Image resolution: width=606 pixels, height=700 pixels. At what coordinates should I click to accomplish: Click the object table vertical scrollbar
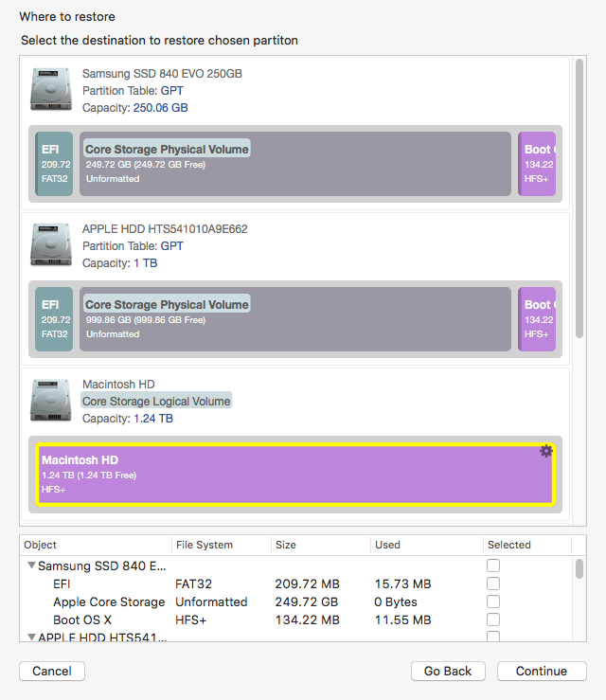click(579, 568)
